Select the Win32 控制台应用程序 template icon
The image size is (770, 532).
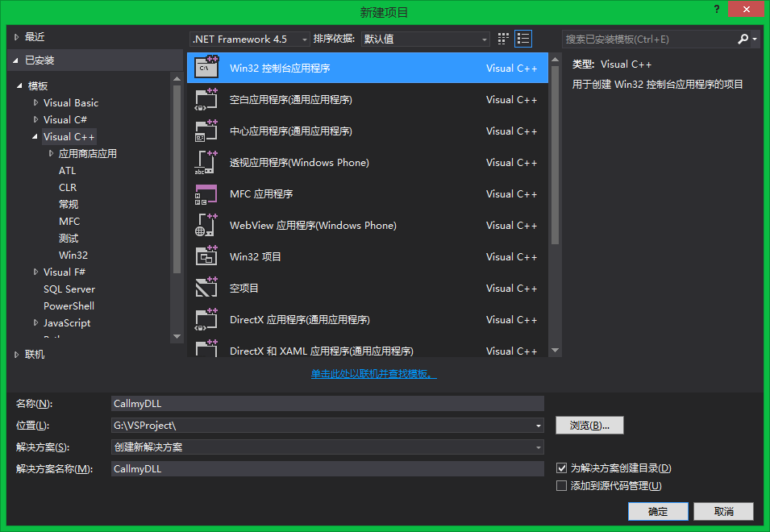pyautogui.click(x=206, y=67)
